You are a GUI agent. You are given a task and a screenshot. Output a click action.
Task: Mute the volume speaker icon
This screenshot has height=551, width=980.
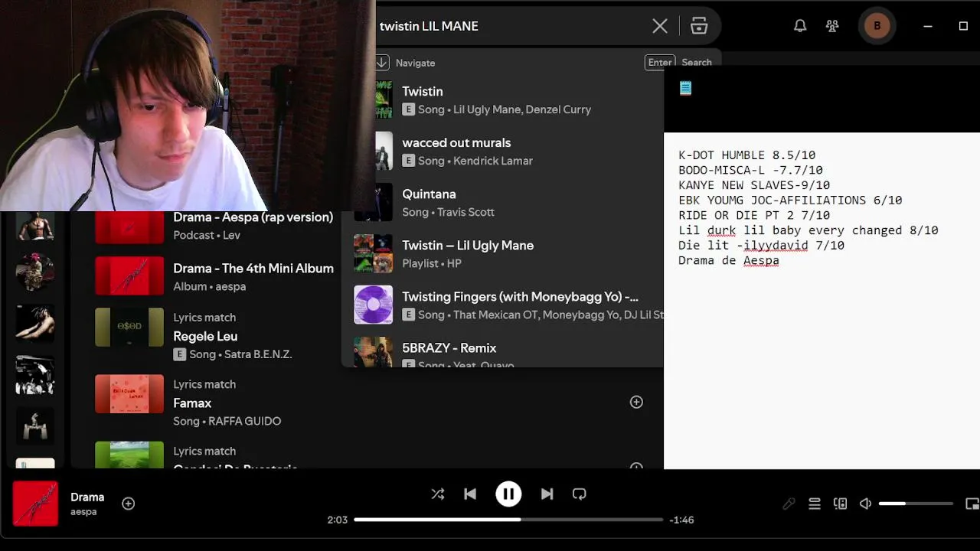[x=865, y=504]
